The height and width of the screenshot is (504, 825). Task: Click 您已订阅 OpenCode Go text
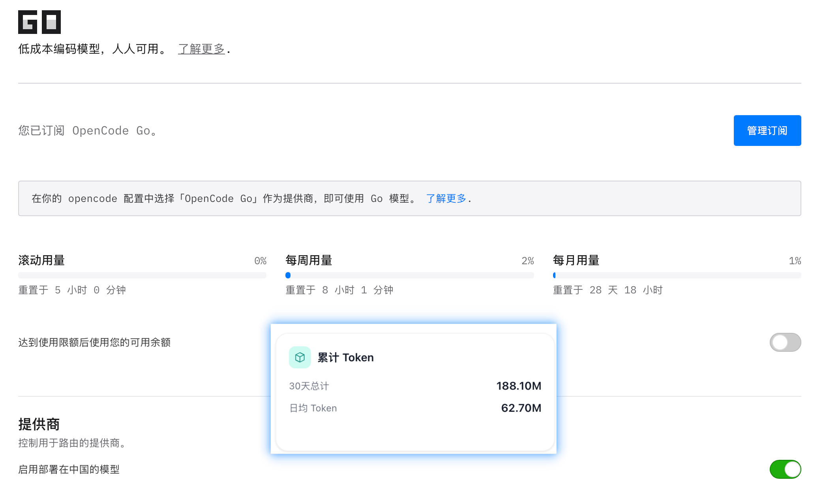click(x=88, y=131)
